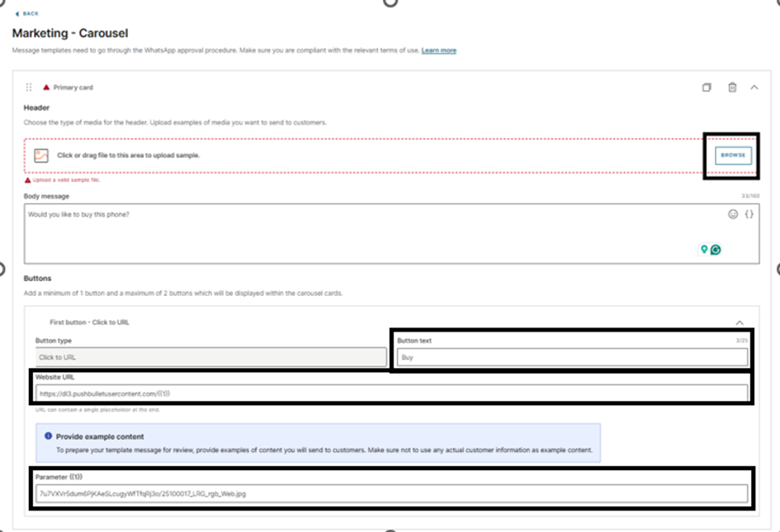Open the Button type dropdown
The image size is (780, 532).
tap(211, 357)
